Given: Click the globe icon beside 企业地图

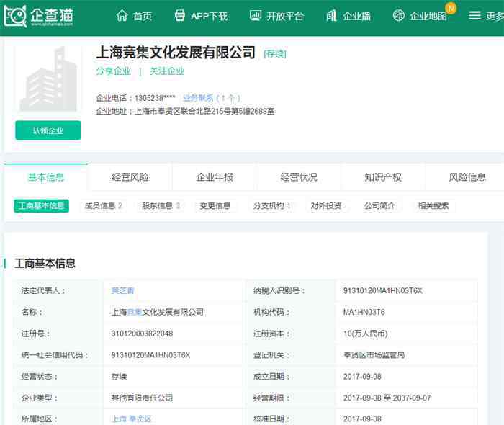Looking at the screenshot, I should pyautogui.click(x=399, y=15).
